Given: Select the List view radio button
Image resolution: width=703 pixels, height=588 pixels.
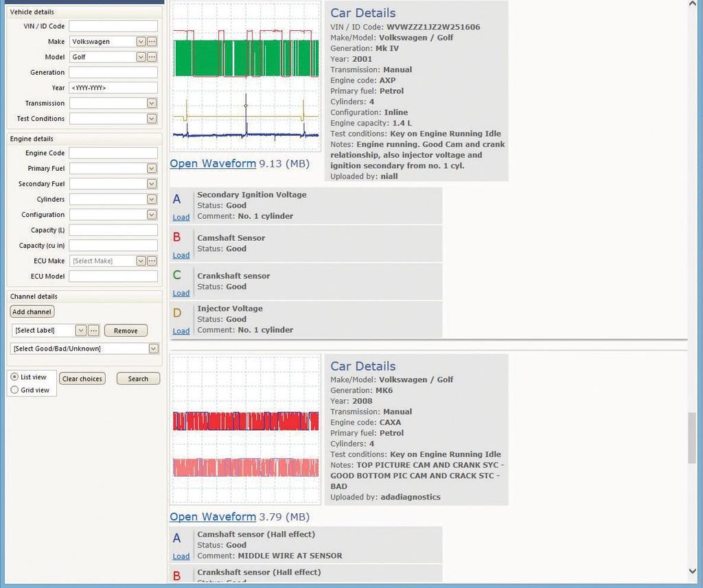Looking at the screenshot, I should [14, 377].
